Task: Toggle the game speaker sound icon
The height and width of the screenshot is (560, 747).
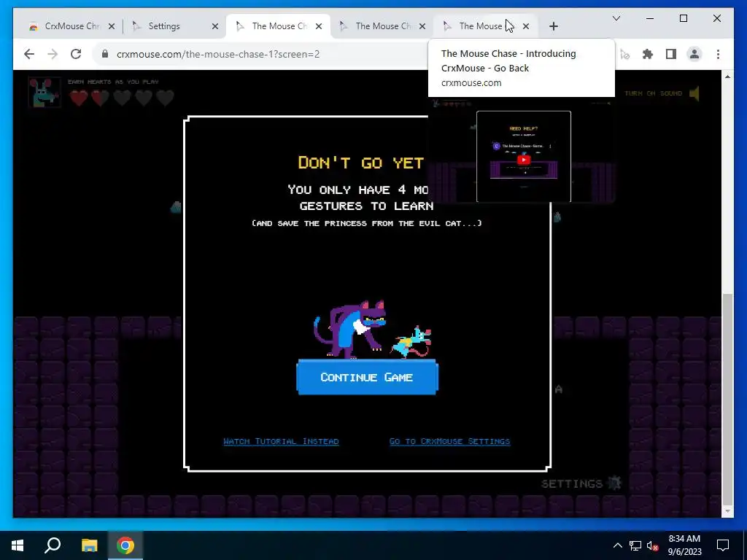Action: coord(694,93)
